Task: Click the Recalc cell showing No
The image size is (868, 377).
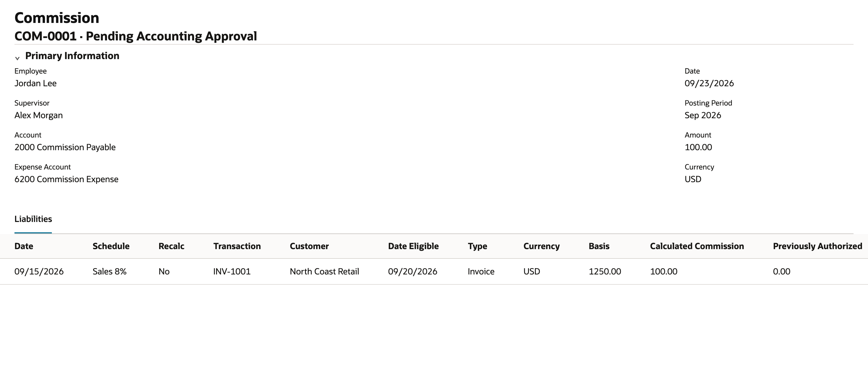Action: coord(164,271)
